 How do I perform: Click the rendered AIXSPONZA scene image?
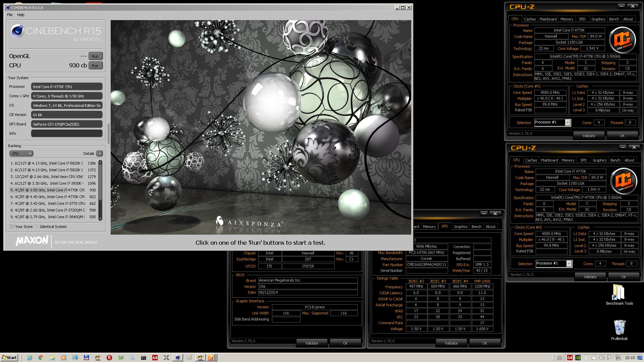261,127
